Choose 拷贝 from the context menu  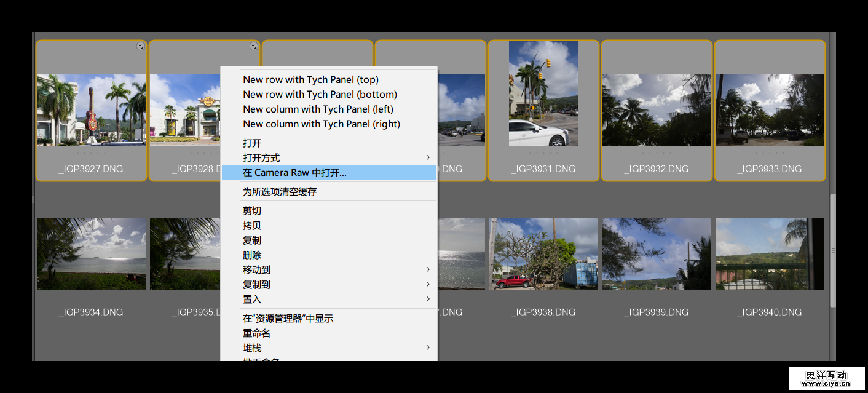pyautogui.click(x=252, y=226)
